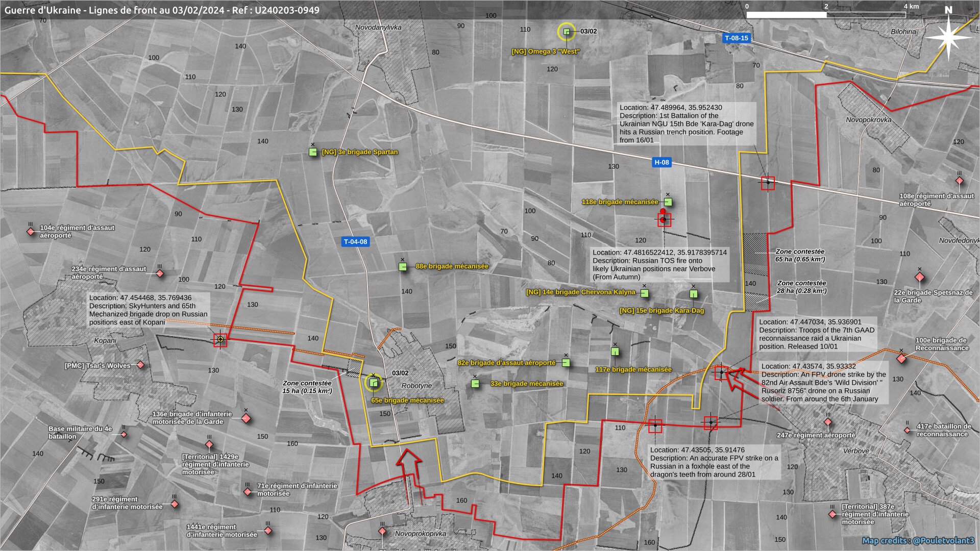Click the Zone contestée 15 ha label

307,387
